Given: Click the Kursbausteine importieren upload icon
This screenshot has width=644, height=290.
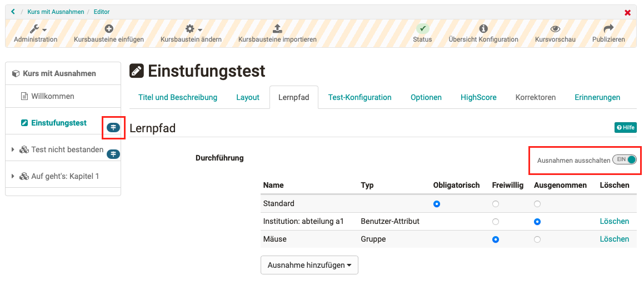Looking at the screenshot, I should tap(277, 29).
